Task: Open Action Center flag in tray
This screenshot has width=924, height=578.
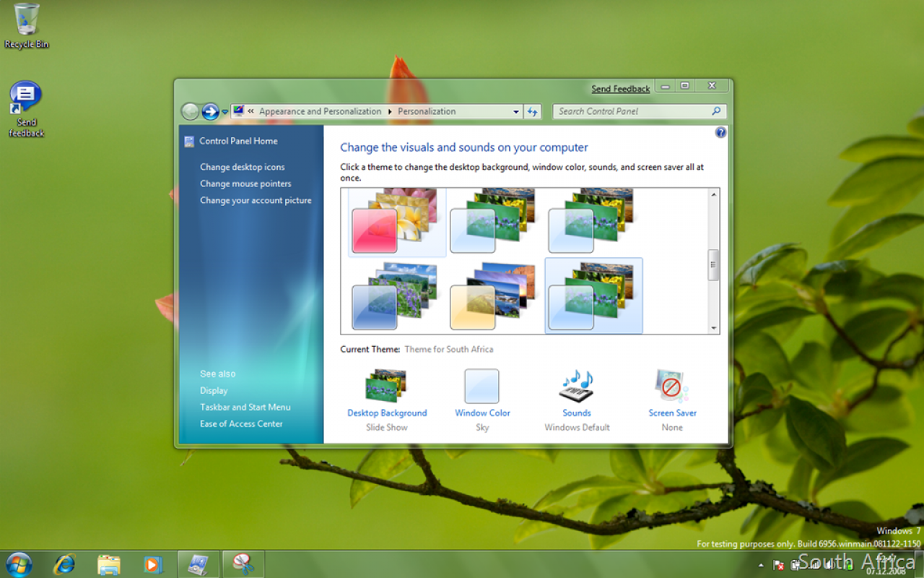Action: coord(779,564)
